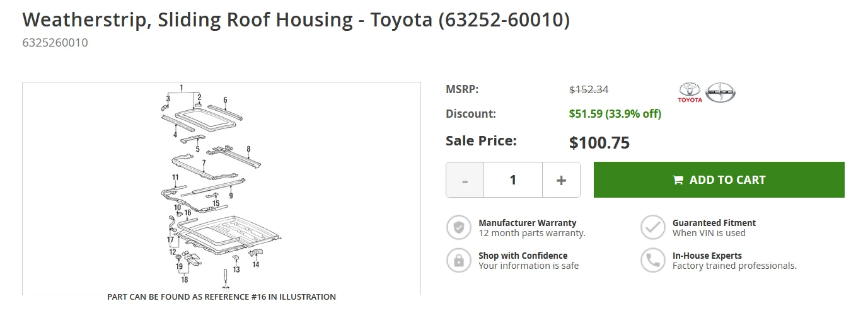
Task: Click the Manufacturer Warranty heading text
Action: pos(527,223)
